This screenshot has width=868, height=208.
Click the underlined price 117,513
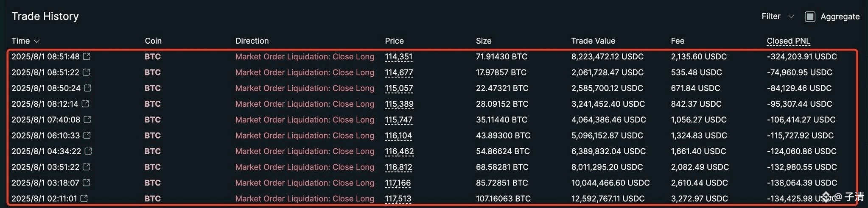pos(398,198)
